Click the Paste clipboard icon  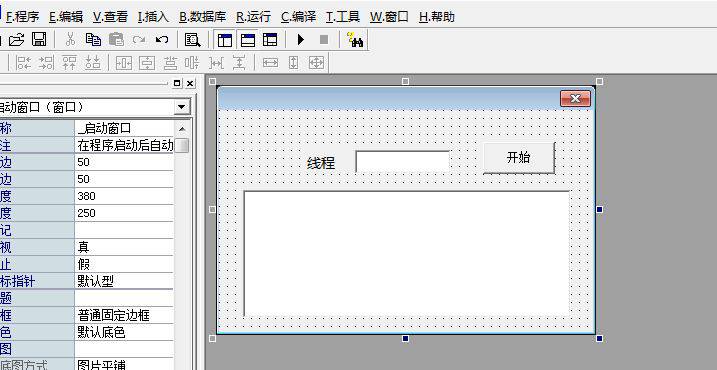tap(117, 40)
